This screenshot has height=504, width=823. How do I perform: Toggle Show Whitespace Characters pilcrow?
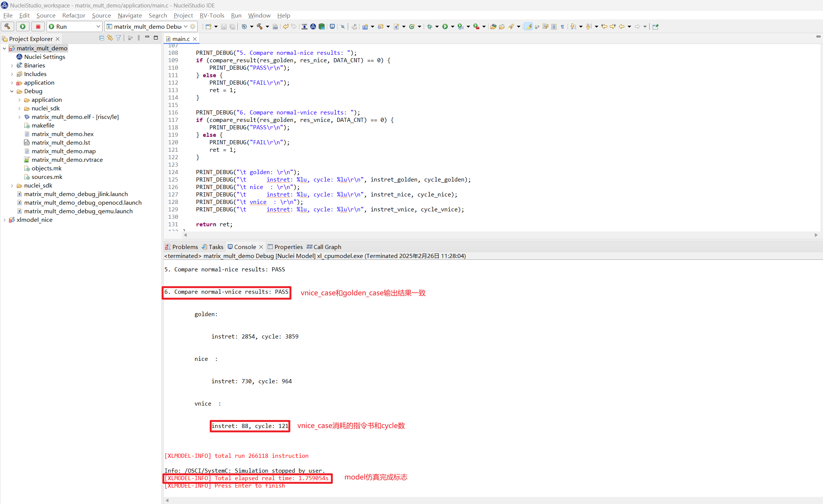(562, 26)
